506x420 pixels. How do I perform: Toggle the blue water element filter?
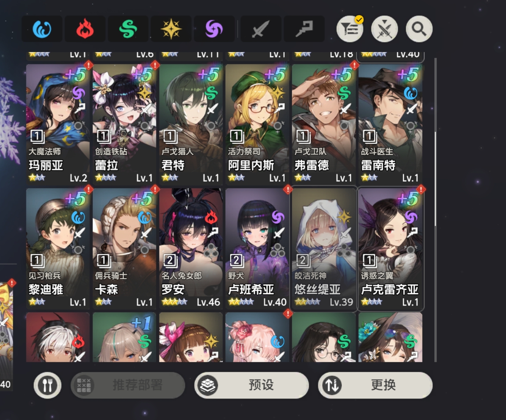pyautogui.click(x=42, y=29)
